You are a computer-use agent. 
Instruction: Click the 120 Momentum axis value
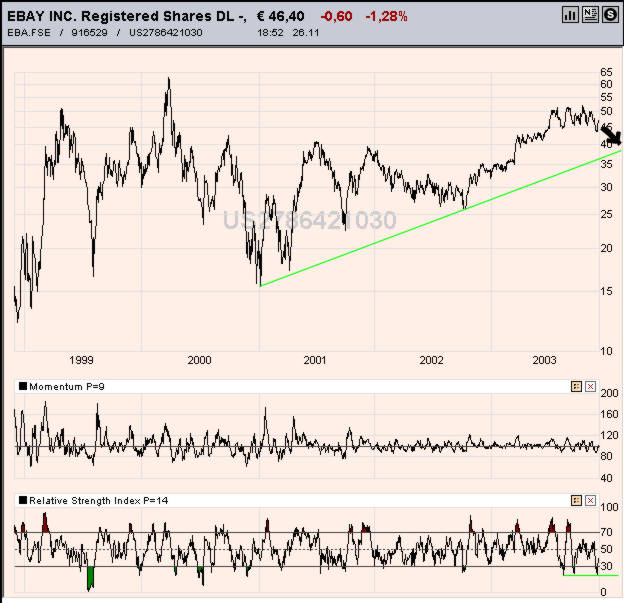point(609,435)
